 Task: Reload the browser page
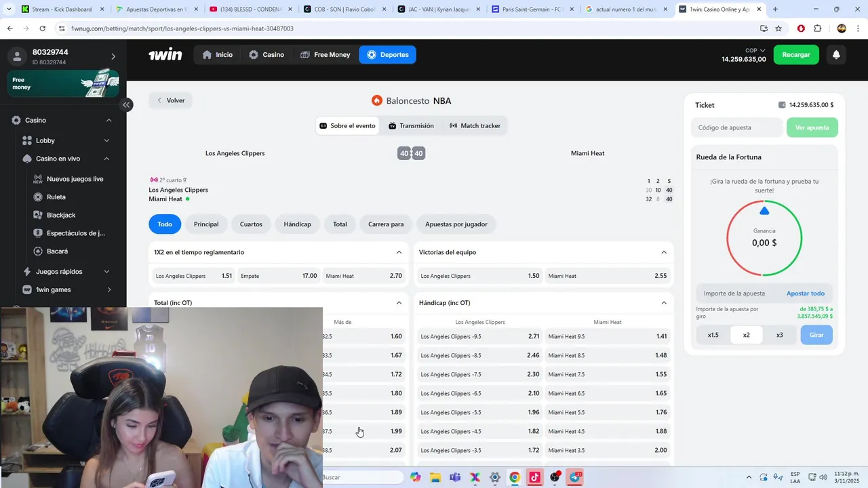pyautogui.click(x=43, y=28)
